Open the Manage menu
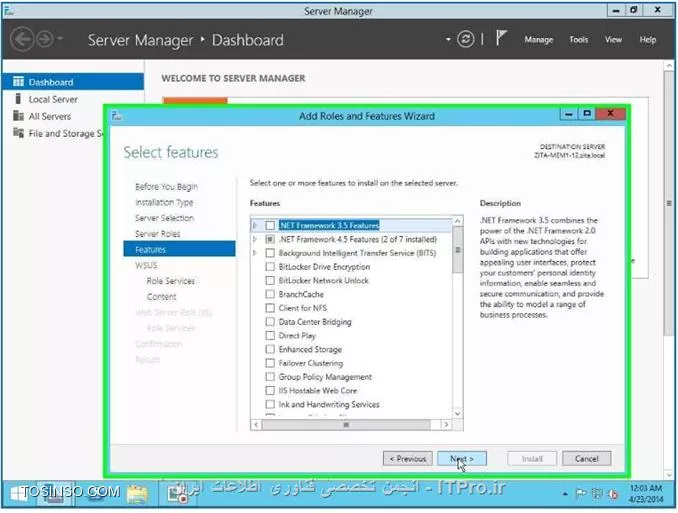The width and height of the screenshot is (678, 513). pos(539,39)
